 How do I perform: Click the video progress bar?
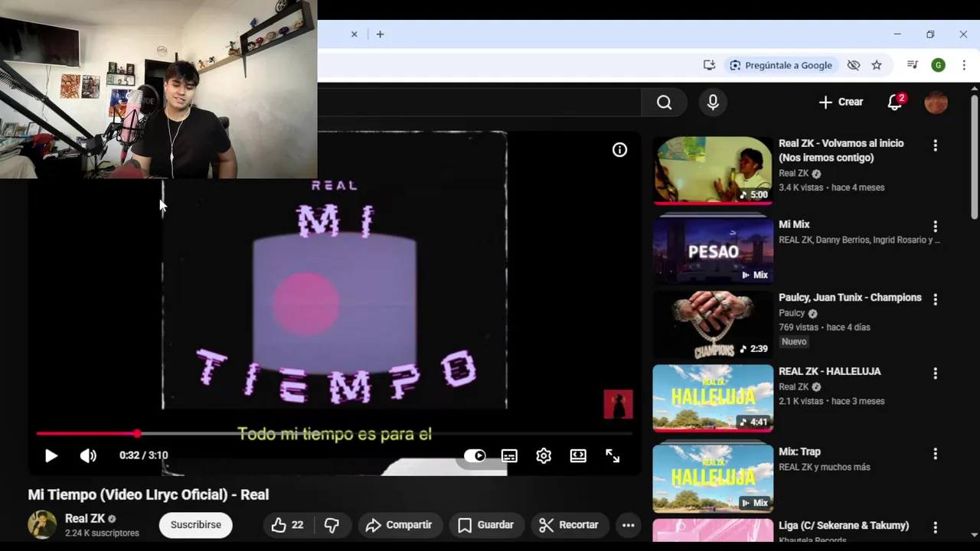click(335, 434)
